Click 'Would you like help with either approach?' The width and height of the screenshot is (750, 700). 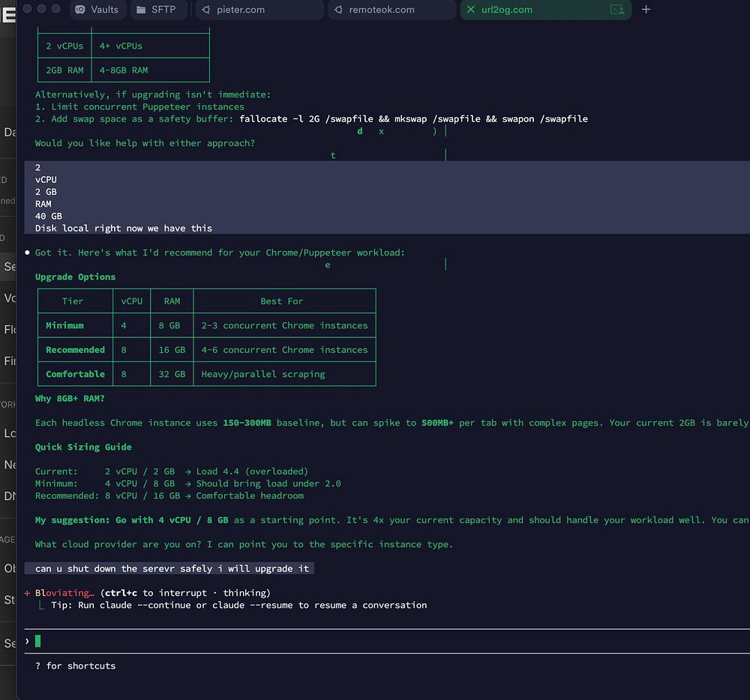[x=145, y=143]
